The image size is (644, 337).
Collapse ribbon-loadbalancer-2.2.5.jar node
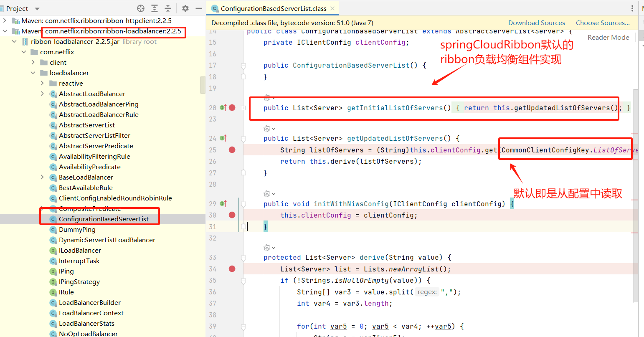tap(14, 41)
